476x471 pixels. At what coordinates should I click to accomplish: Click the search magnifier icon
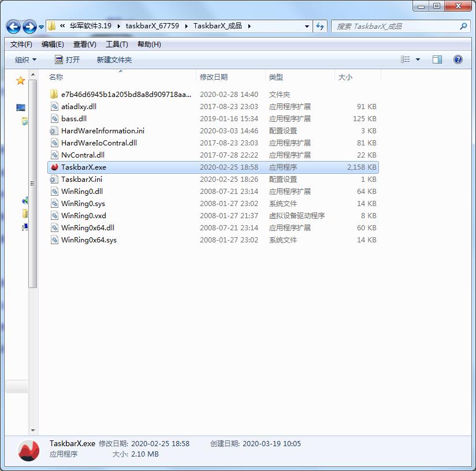(x=463, y=27)
